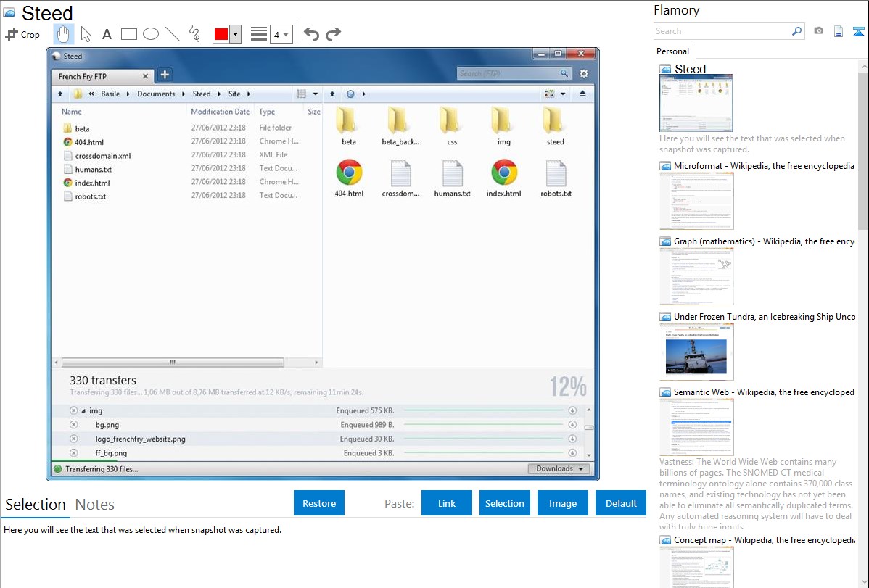Viewport: 869px width, 588px height.
Task: Open the Graph (mathematics) snapshot thumbnail
Action: coord(696,276)
